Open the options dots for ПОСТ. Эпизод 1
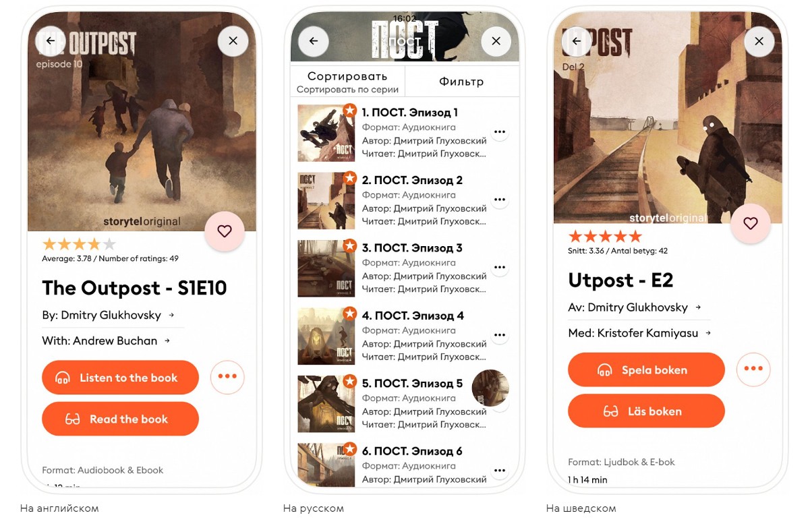 tap(500, 132)
